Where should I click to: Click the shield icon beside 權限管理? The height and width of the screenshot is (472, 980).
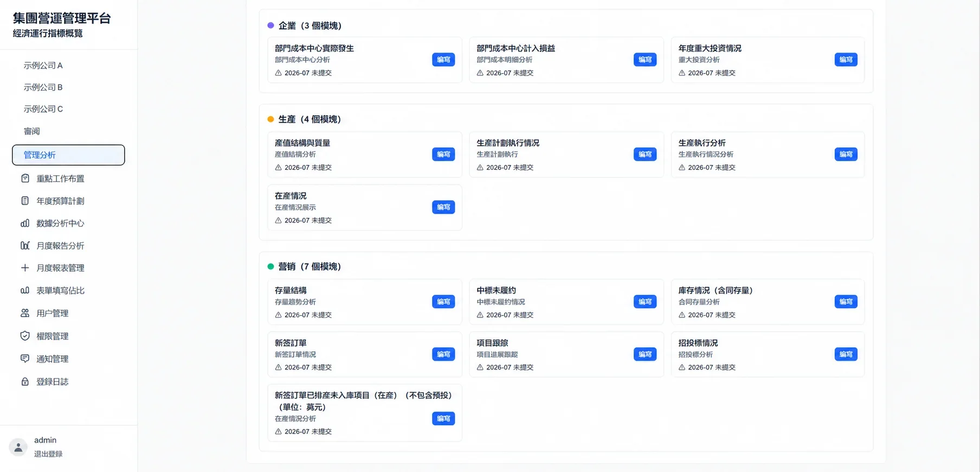25,336
